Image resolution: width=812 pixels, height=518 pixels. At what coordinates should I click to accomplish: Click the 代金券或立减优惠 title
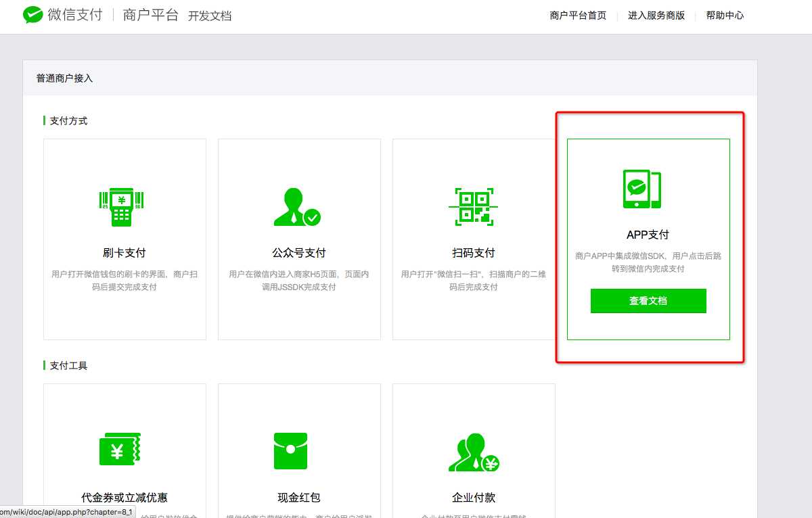(x=125, y=498)
